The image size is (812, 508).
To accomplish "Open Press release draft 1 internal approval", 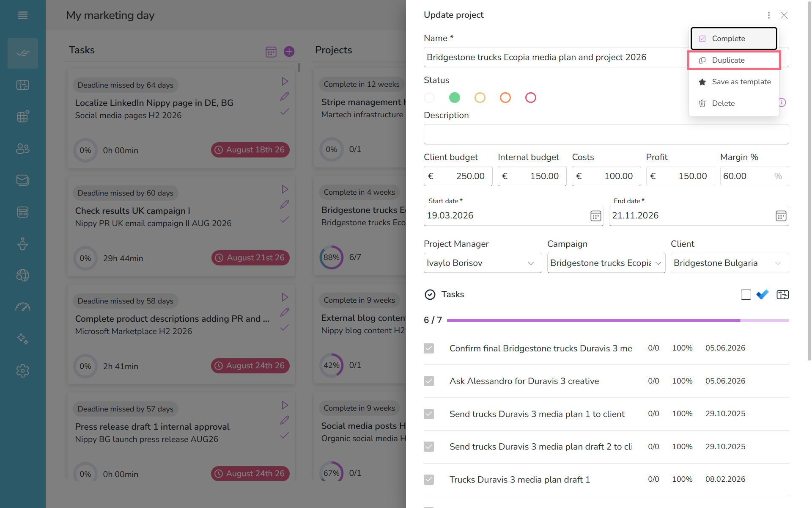I will pyautogui.click(x=152, y=427).
